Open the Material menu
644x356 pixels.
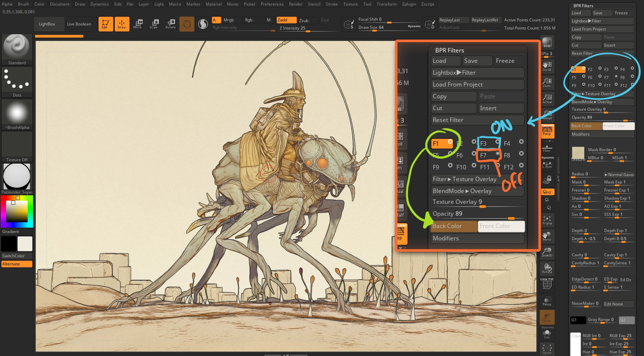pos(214,4)
